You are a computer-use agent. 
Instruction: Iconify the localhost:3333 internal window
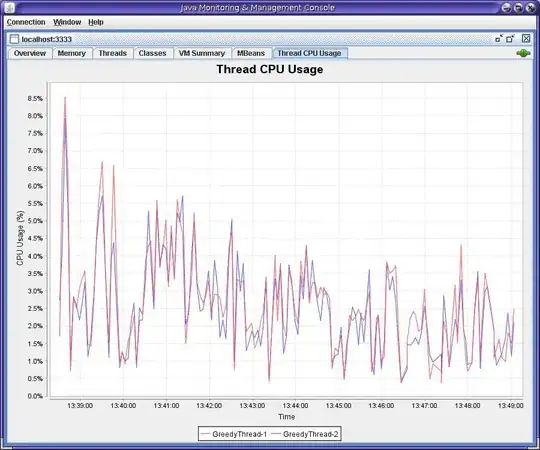[499, 39]
